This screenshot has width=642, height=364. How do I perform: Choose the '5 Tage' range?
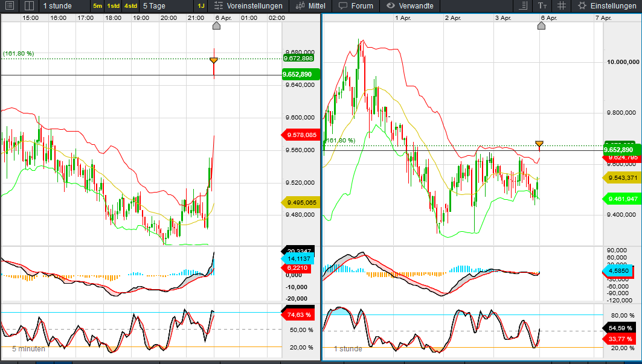coord(154,5)
